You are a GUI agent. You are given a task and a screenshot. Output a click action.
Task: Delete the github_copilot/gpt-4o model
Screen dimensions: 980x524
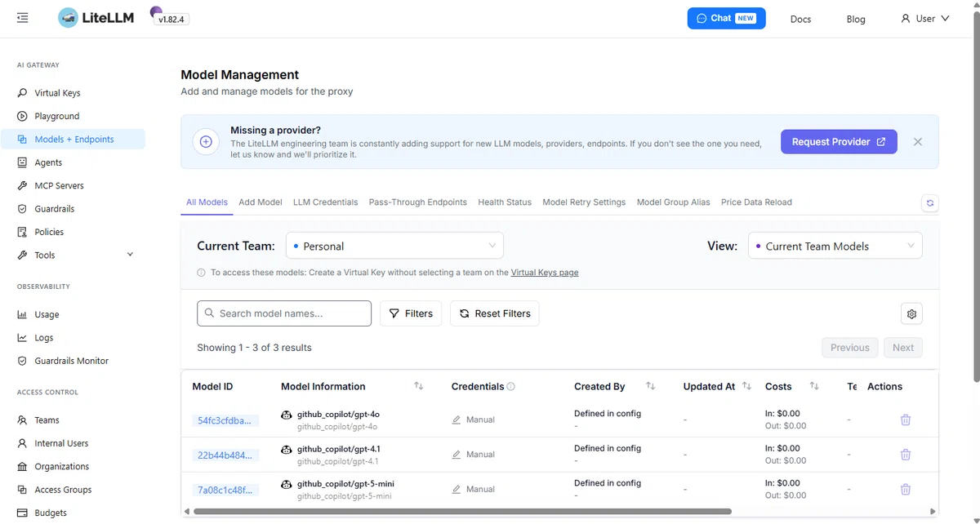tap(905, 420)
